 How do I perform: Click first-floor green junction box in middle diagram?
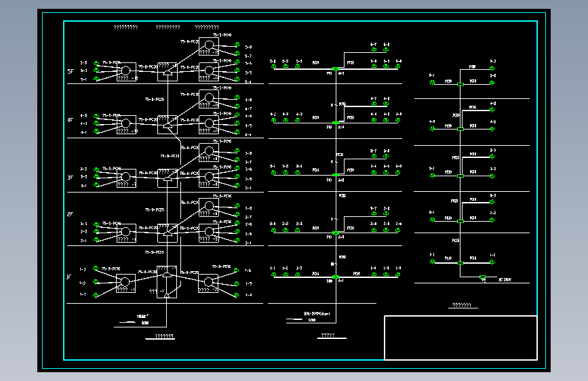click(x=336, y=277)
